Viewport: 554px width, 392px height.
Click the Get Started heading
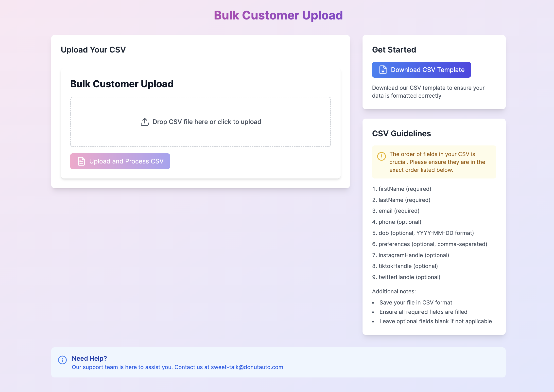[394, 50]
